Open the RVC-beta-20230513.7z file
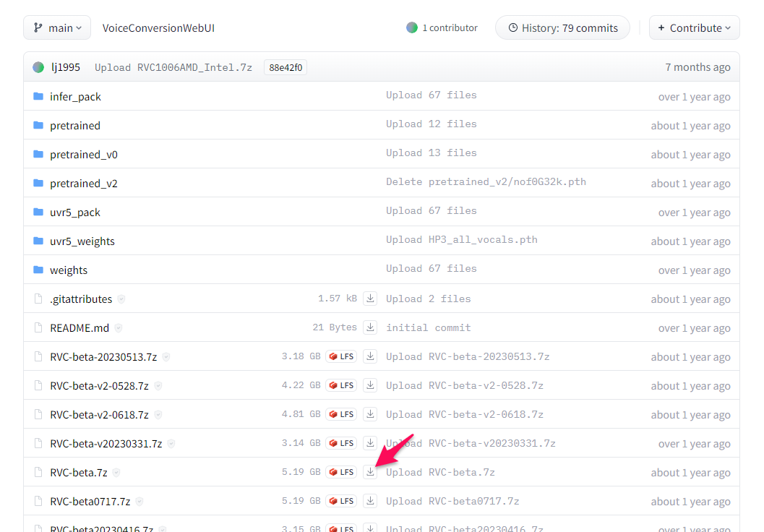Screen dimensions: 764x532 [x=103, y=356]
